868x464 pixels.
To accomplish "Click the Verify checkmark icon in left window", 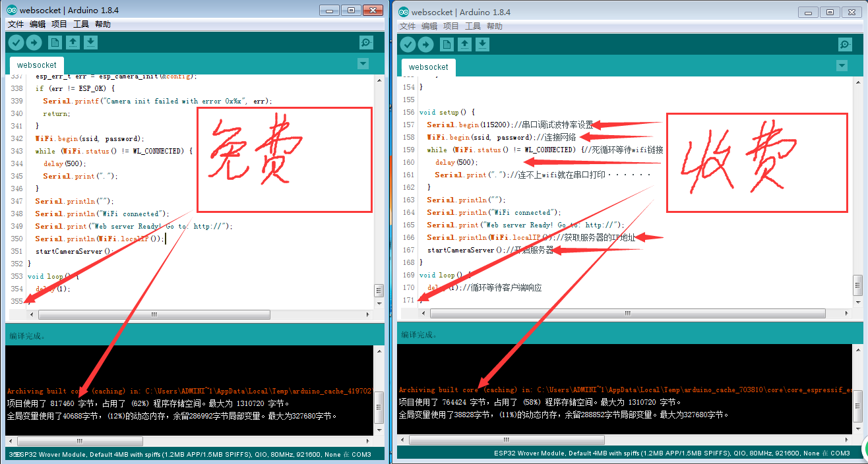I will tap(15, 42).
